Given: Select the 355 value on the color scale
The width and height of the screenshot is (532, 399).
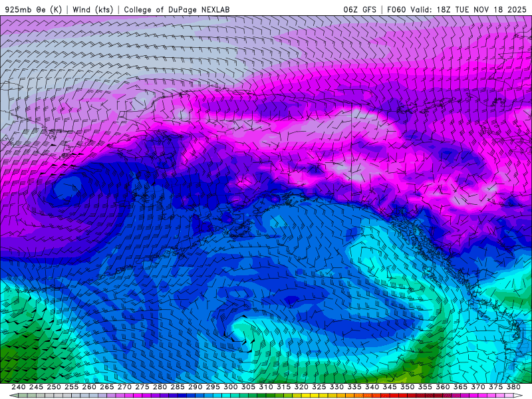Looking at the screenshot, I should click(425, 387).
